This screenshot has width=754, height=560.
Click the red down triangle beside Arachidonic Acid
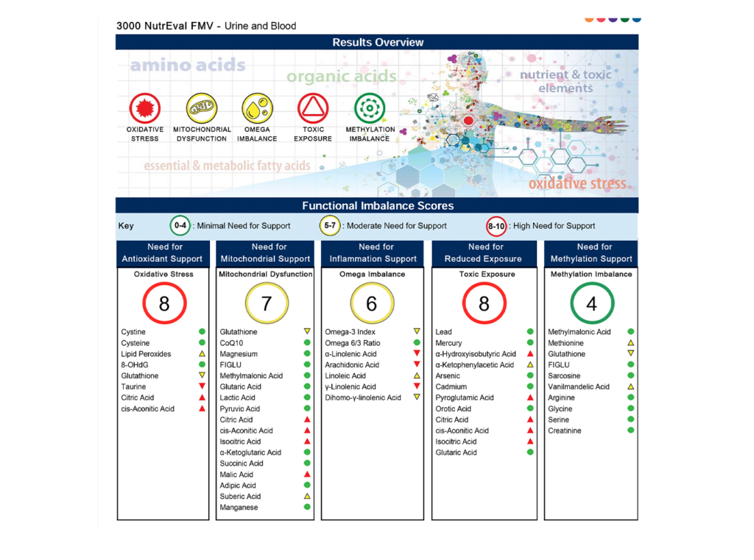click(x=417, y=364)
